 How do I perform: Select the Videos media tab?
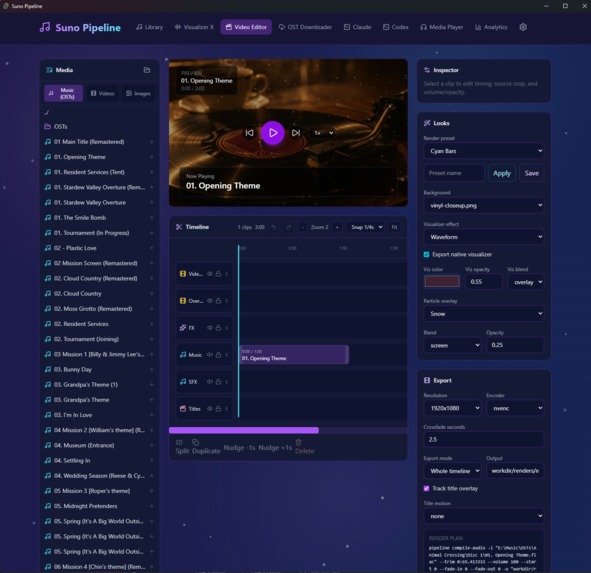[103, 93]
